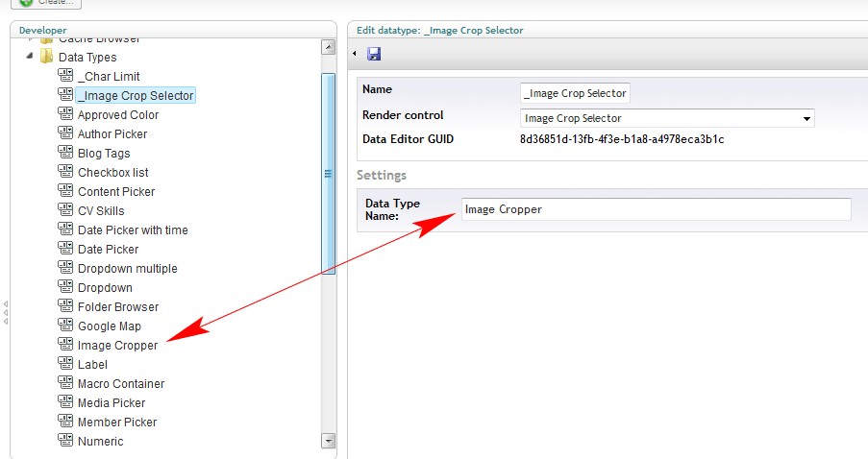This screenshot has width=868, height=459.
Task: Click the icon beside Dropdown multiple
Action: point(65,268)
